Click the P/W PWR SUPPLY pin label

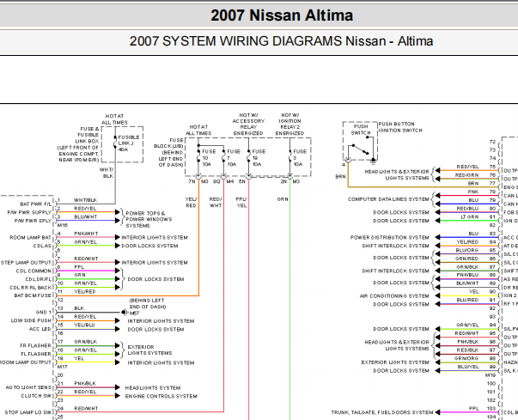click(29, 213)
